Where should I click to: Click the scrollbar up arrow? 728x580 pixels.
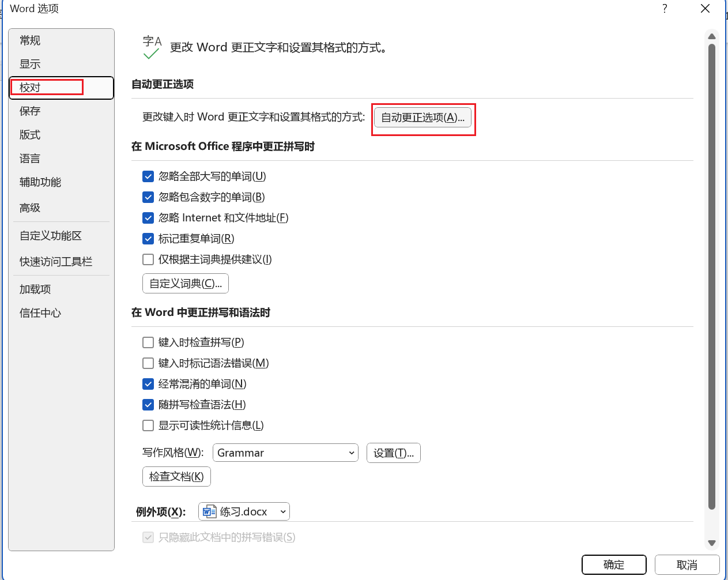(x=712, y=36)
